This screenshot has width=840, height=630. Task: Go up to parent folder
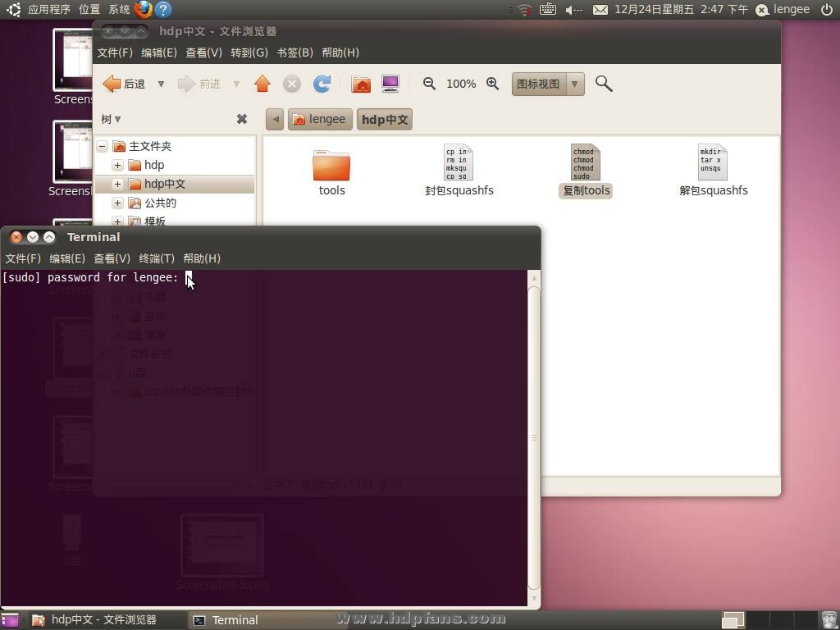pos(262,84)
